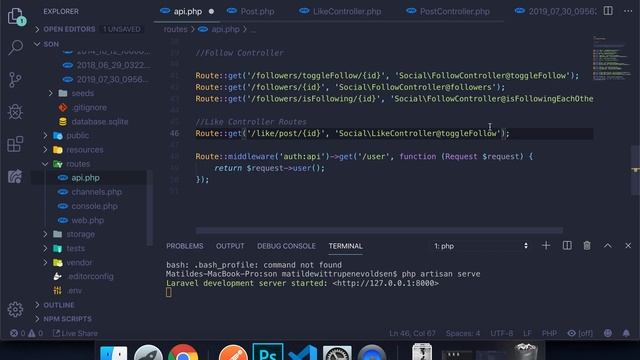Image resolution: width=640 pixels, height=360 pixels.
Task: Expand the seeds folder
Action: pos(51,93)
